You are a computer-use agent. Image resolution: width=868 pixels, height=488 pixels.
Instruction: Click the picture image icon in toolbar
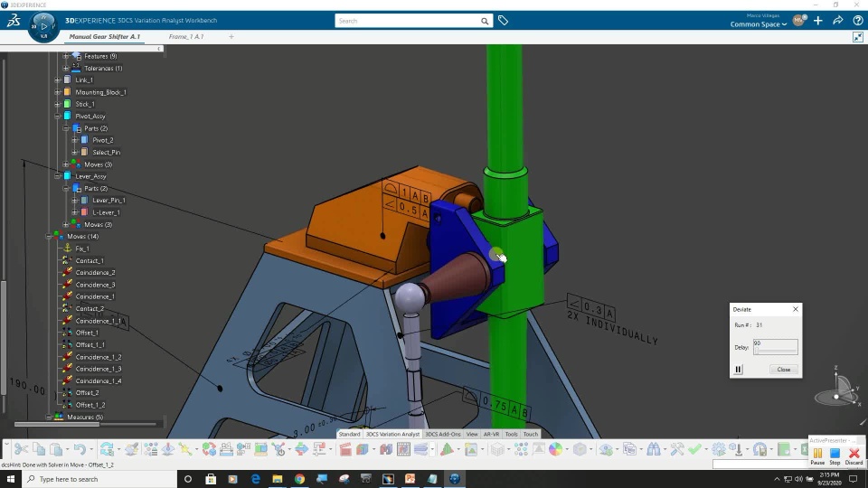click(470, 449)
